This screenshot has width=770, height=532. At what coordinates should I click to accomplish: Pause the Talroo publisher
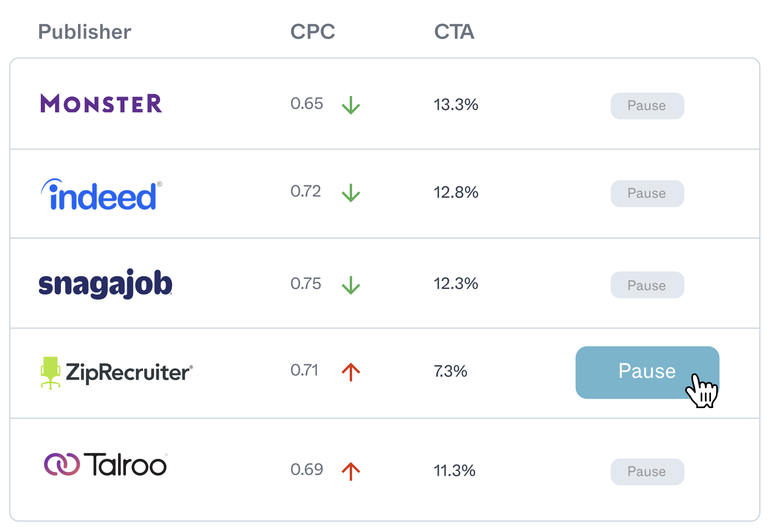pos(647,472)
